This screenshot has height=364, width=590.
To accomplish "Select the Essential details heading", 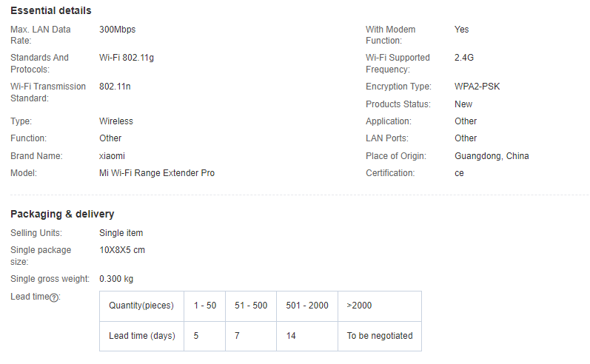I will point(51,10).
